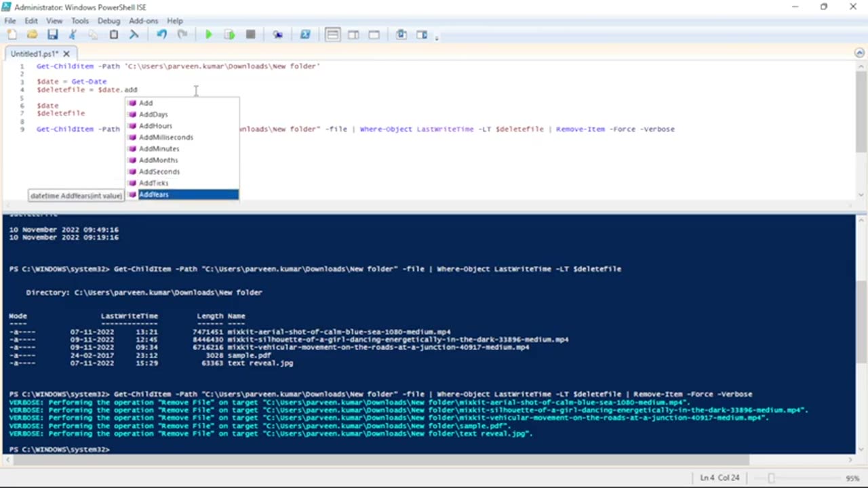Screen dimensions: 868x488
Task: Undo the last edit
Action: (x=161, y=35)
